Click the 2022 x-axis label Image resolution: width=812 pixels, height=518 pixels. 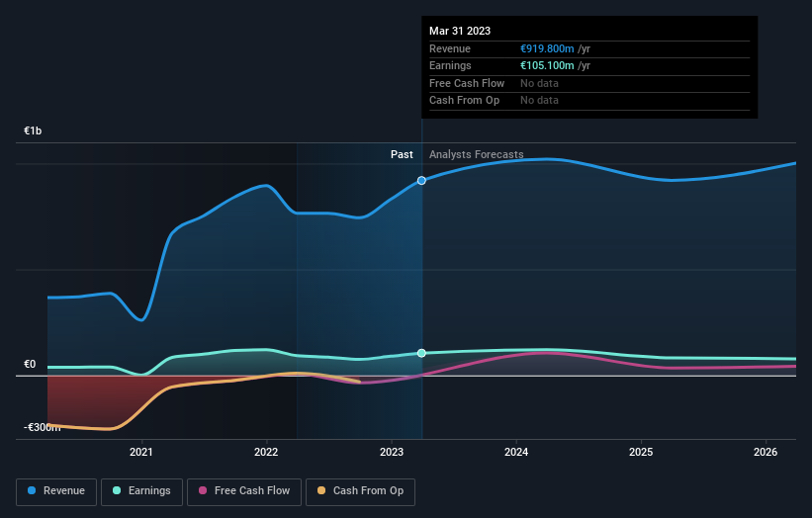click(266, 453)
